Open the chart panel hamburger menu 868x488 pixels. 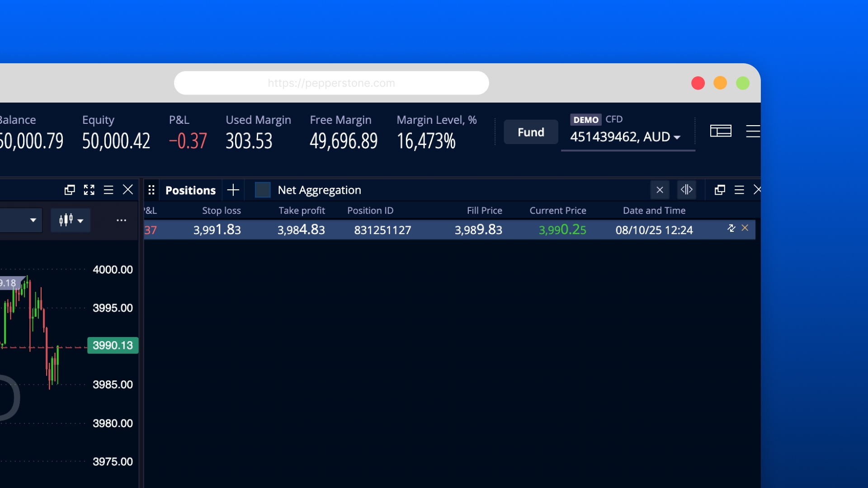coord(108,190)
